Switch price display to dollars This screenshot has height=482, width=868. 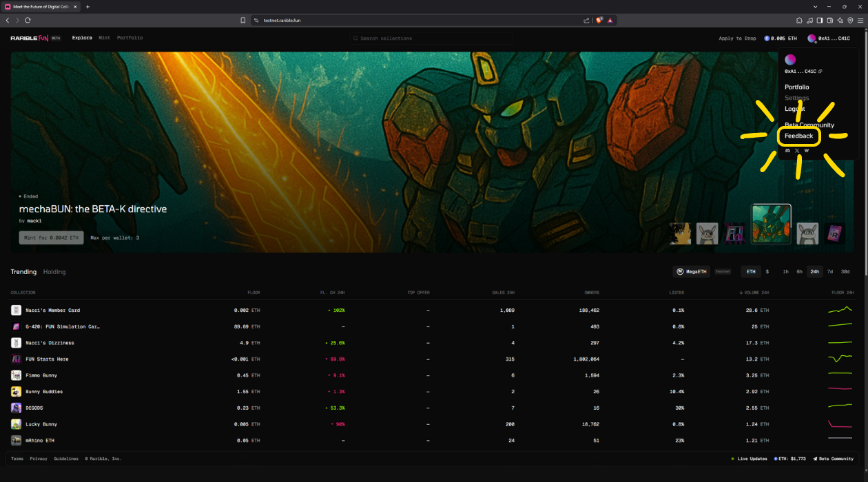tap(767, 272)
